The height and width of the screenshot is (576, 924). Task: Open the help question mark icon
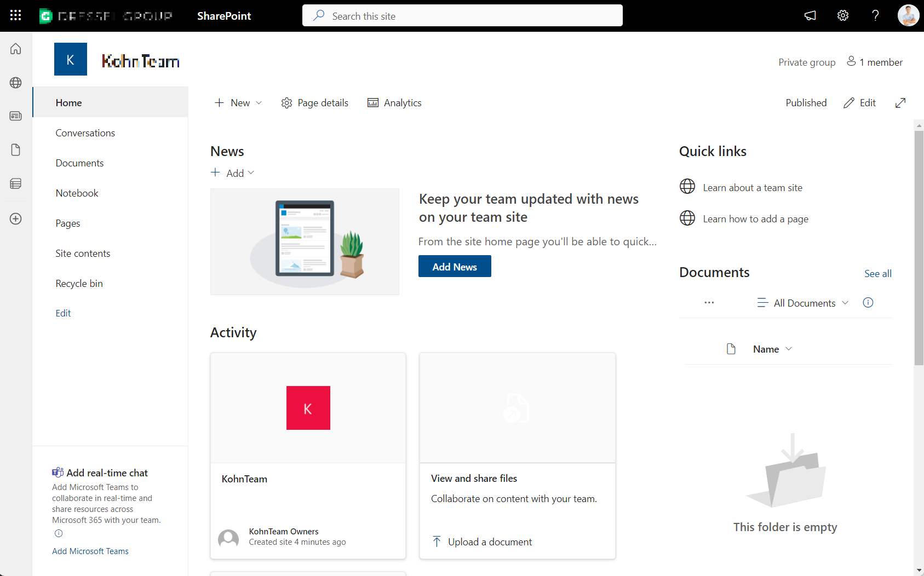click(875, 15)
